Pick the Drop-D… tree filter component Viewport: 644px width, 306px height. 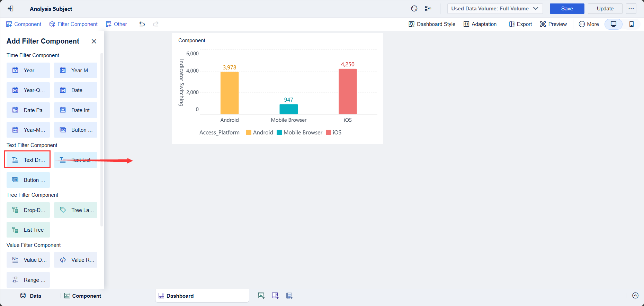[28, 210]
